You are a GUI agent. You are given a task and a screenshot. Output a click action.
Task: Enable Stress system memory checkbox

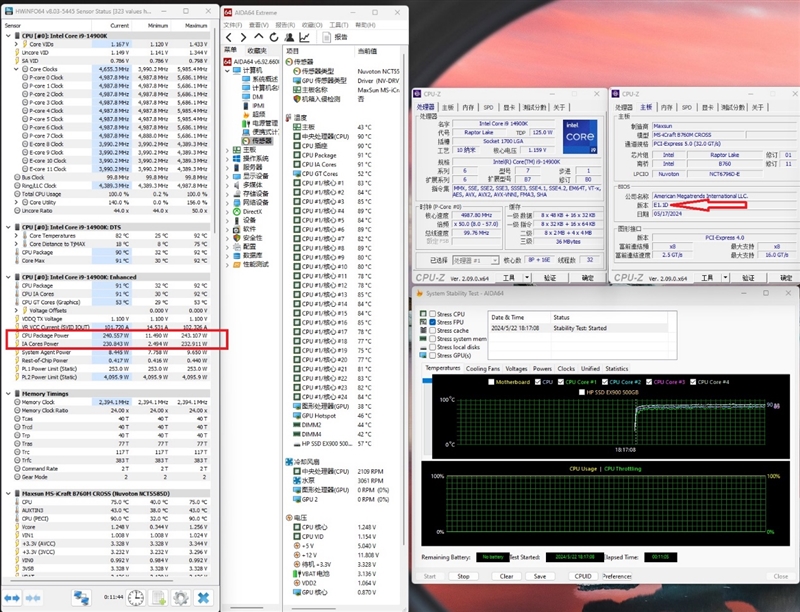[433, 339]
